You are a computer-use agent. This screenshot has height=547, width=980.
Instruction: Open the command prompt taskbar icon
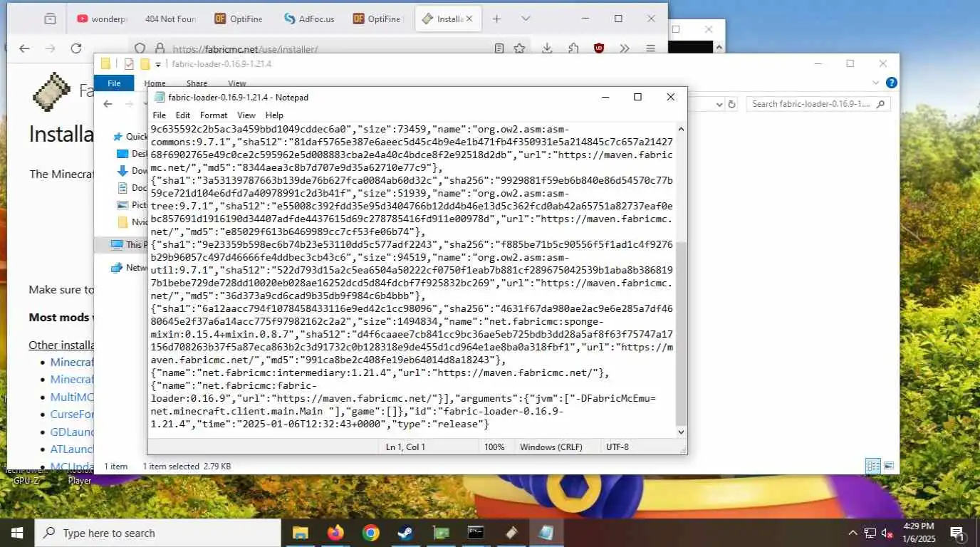(x=476, y=533)
